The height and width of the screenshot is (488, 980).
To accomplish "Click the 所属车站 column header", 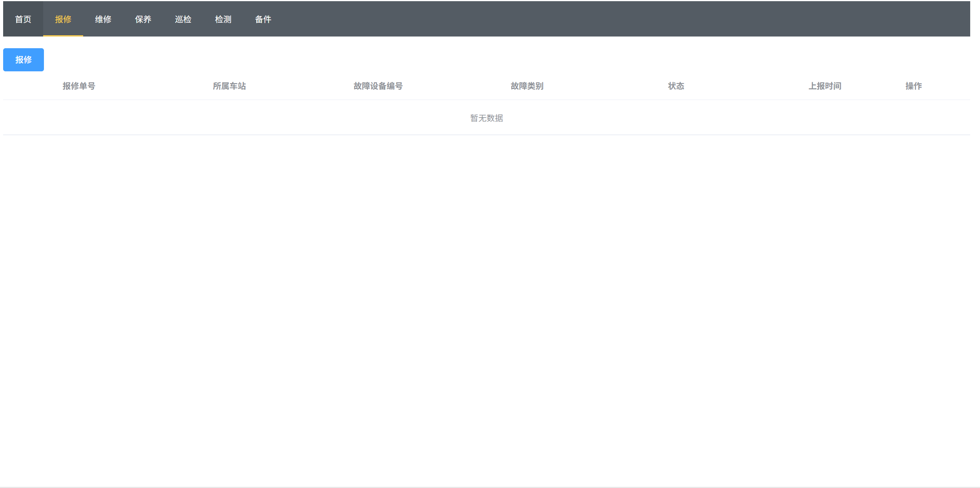I will [x=229, y=86].
